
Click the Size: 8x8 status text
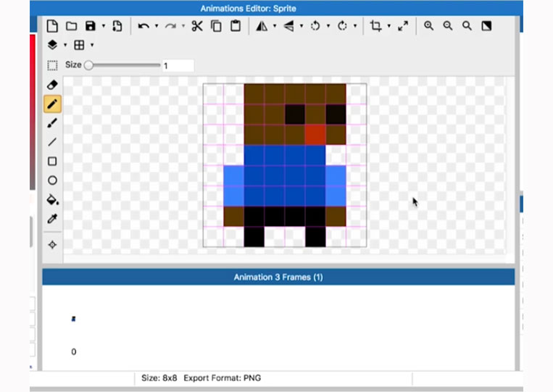click(x=159, y=378)
